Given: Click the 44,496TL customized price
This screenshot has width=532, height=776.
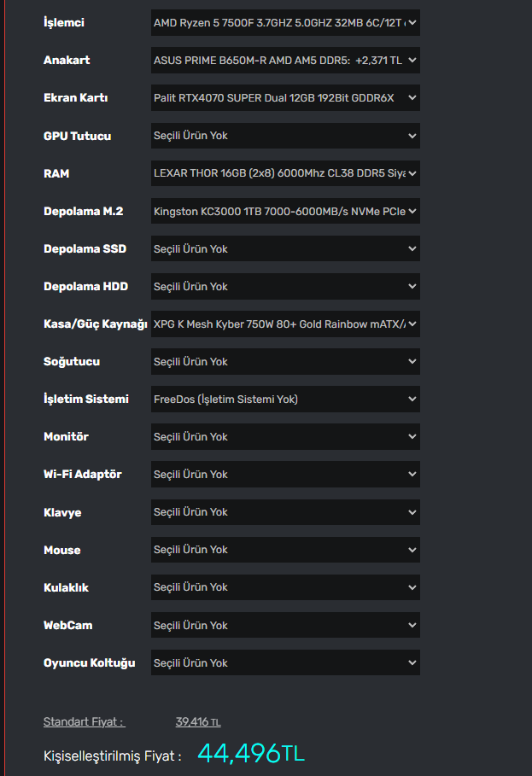Looking at the screenshot, I should (251, 753).
